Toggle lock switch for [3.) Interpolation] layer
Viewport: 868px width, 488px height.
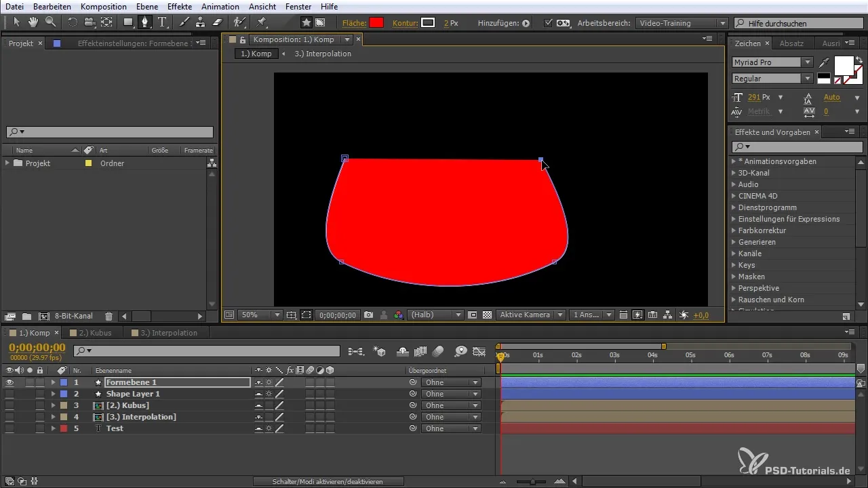click(40, 417)
